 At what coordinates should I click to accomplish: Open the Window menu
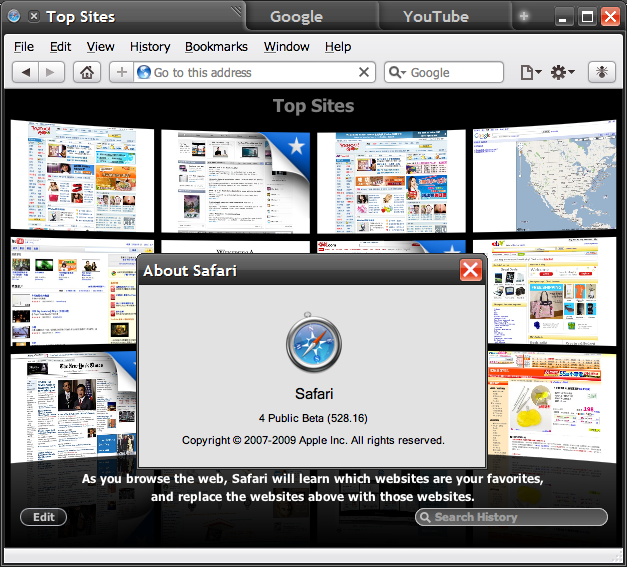(x=286, y=47)
